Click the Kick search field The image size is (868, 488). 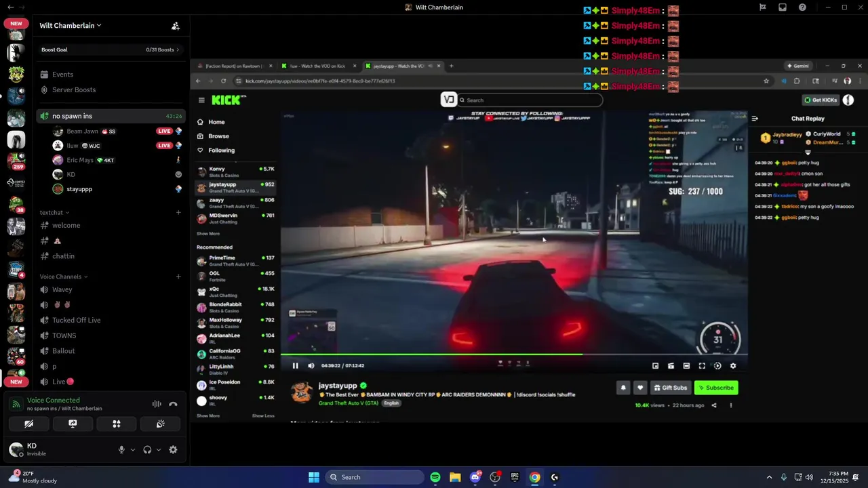(x=530, y=100)
